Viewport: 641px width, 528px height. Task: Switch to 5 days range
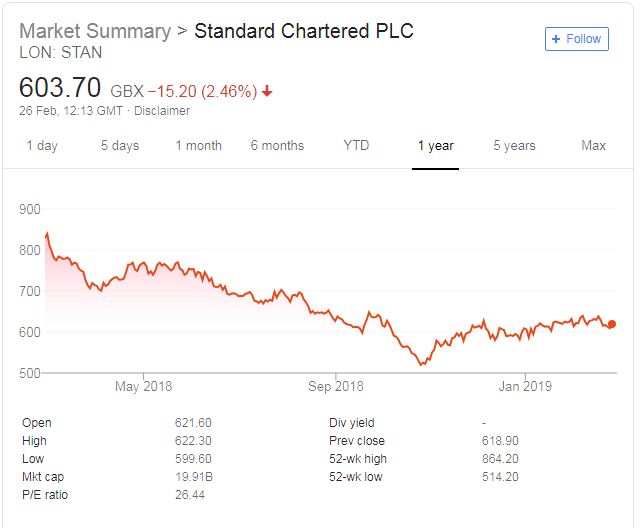coord(120,146)
